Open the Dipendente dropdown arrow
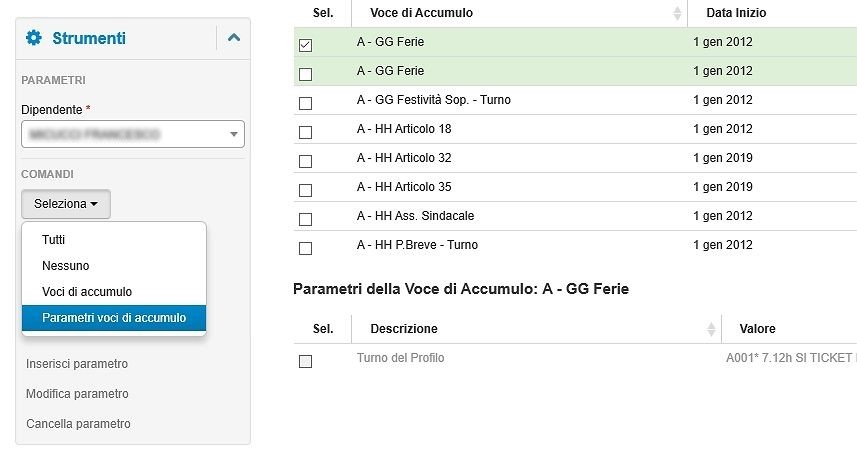The height and width of the screenshot is (455, 857). (234, 135)
